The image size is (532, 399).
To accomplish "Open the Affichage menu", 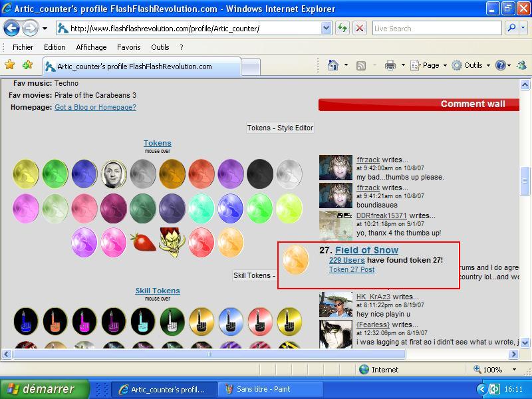I will click(91, 47).
